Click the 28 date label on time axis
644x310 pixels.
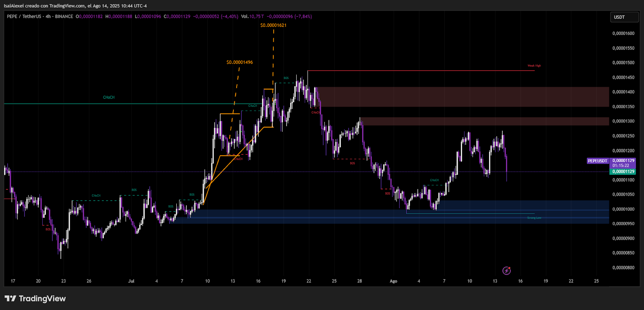tap(359, 281)
